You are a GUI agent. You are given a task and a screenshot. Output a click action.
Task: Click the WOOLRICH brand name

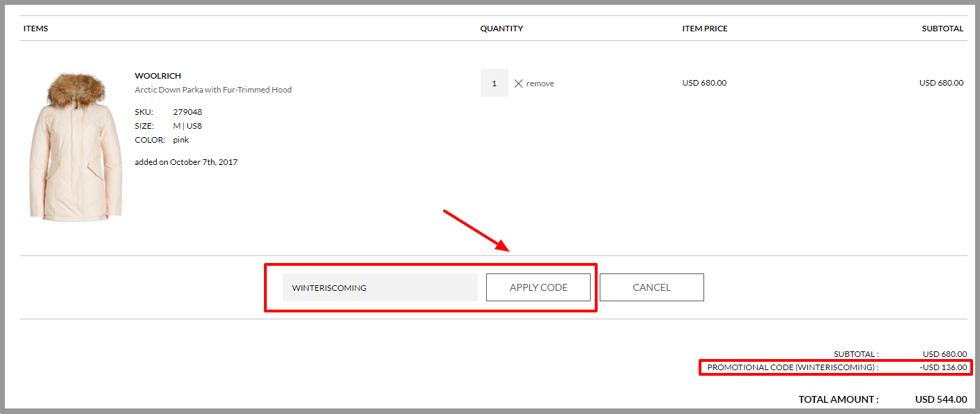[x=158, y=76]
